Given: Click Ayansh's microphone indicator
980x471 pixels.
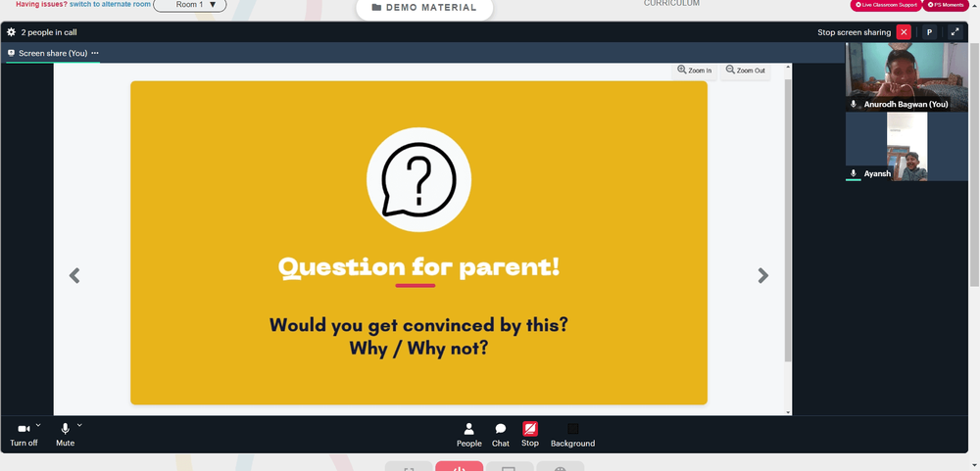Looking at the screenshot, I should click(854, 173).
